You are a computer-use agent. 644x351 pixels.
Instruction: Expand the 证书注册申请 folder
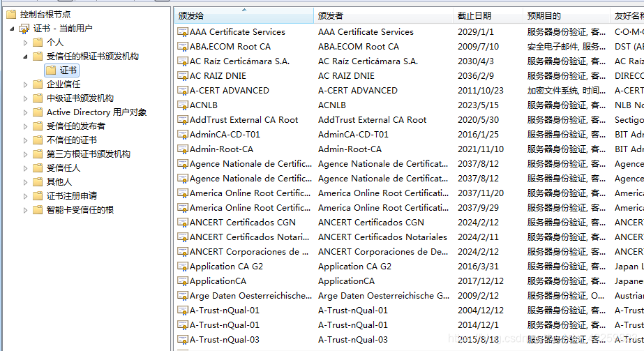(25, 196)
